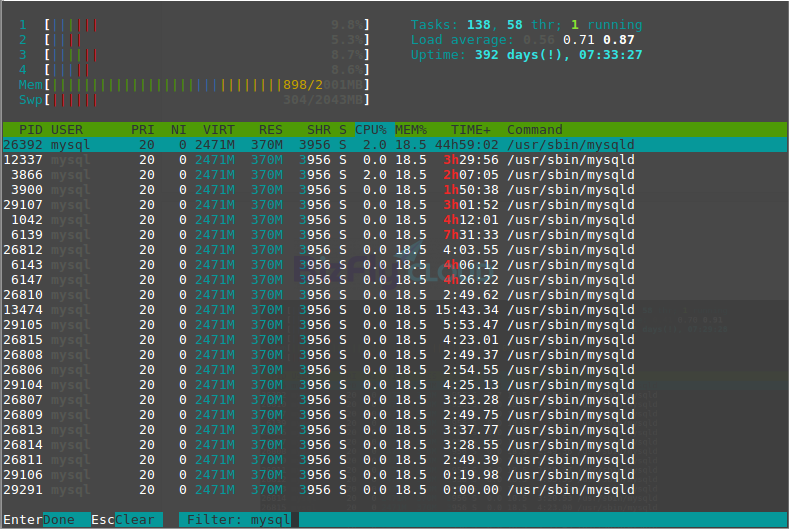
Task: Select process row with PID 6143
Action: 394,265
